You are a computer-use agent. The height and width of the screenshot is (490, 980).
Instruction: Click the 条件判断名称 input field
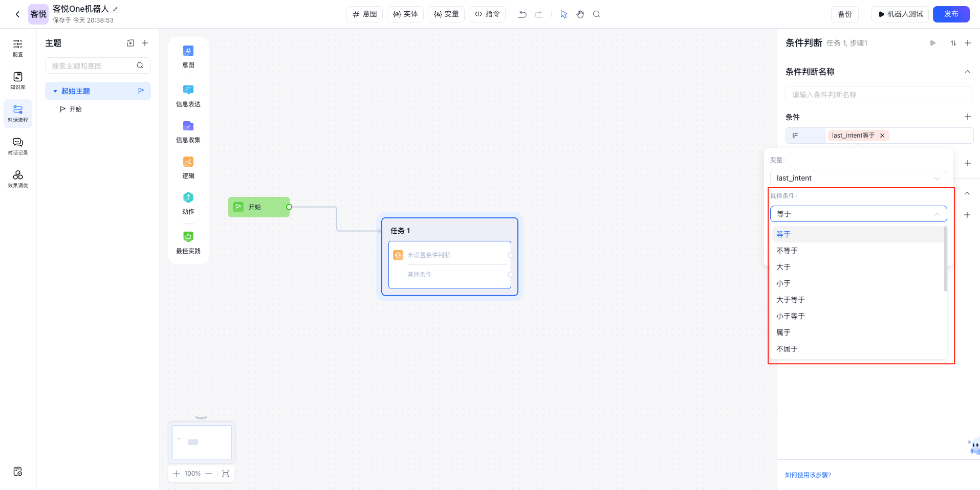click(878, 95)
